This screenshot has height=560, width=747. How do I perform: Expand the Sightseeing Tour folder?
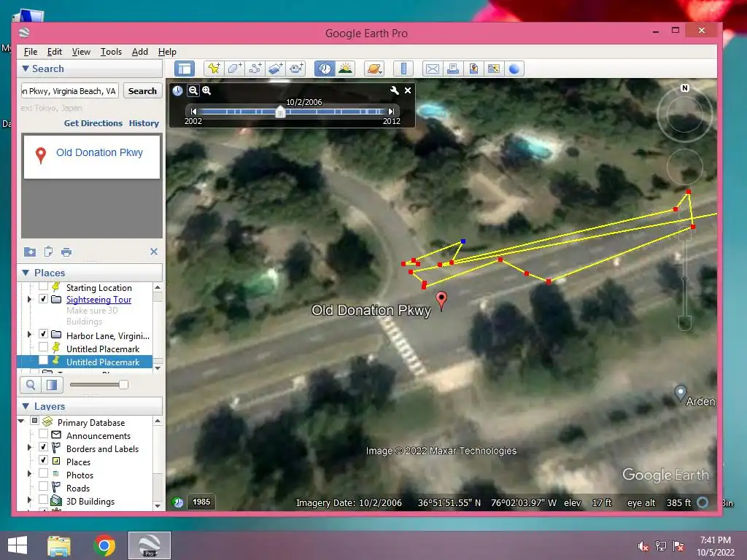tap(29, 300)
